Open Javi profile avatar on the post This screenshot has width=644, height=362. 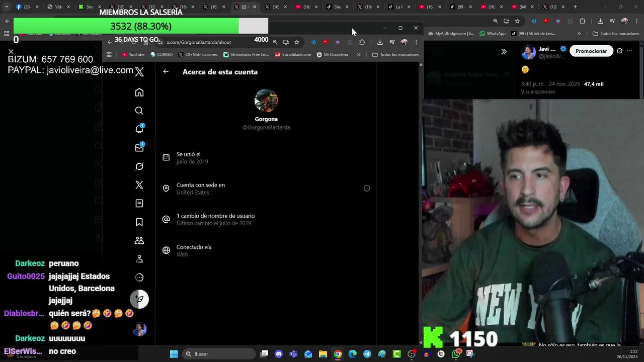pos(528,52)
